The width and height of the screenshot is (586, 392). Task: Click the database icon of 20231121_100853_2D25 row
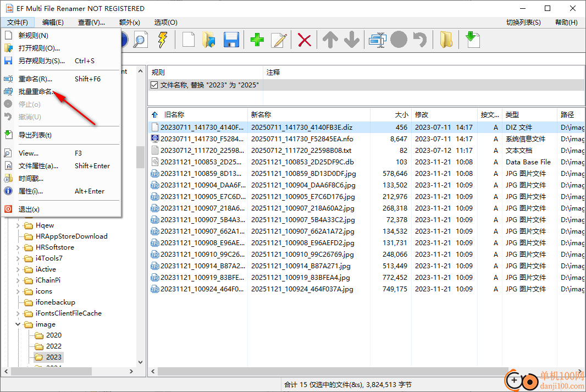pyautogui.click(x=154, y=162)
